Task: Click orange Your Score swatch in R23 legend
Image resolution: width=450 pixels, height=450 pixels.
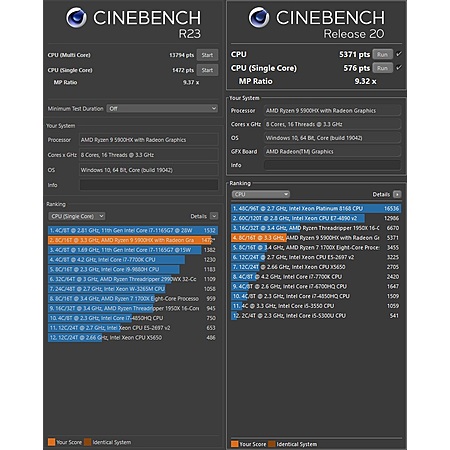Action: [51, 442]
